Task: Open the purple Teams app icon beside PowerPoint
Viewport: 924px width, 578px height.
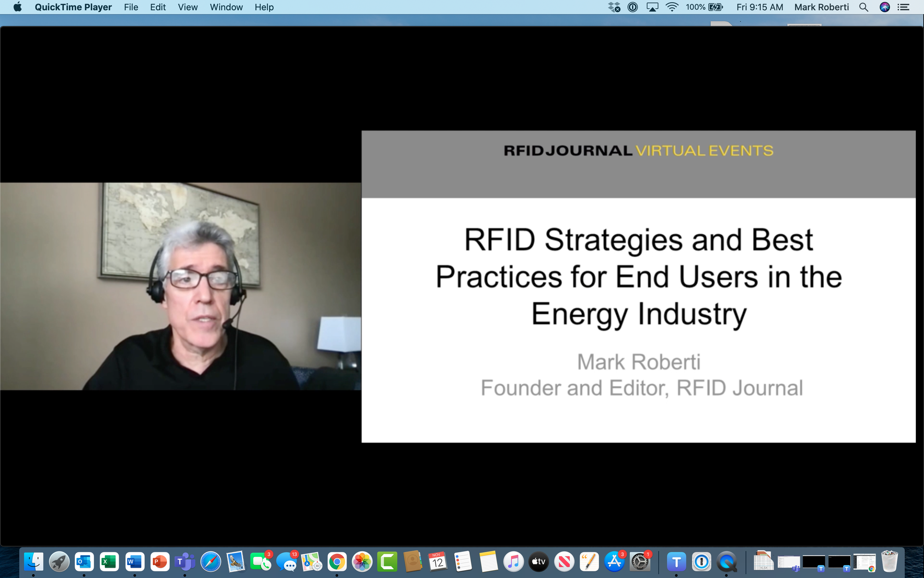Action: pyautogui.click(x=185, y=562)
